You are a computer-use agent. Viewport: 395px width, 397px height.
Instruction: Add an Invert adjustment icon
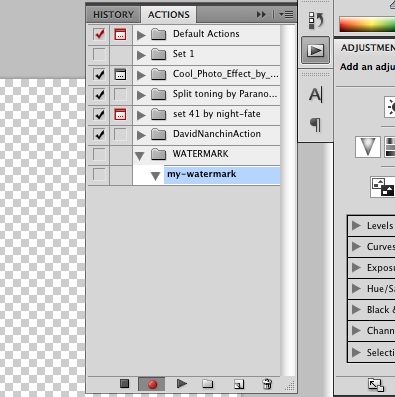pyautogui.click(x=383, y=186)
